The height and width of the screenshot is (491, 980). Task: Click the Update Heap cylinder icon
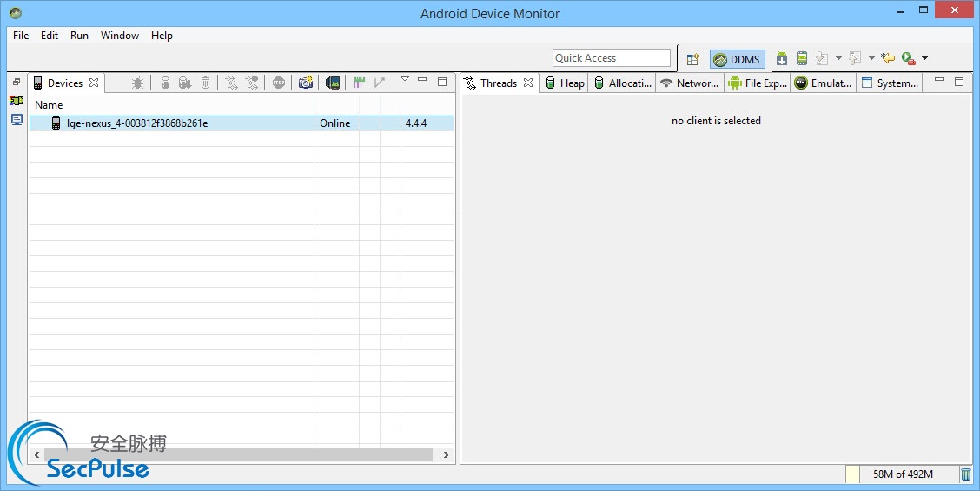(166, 83)
